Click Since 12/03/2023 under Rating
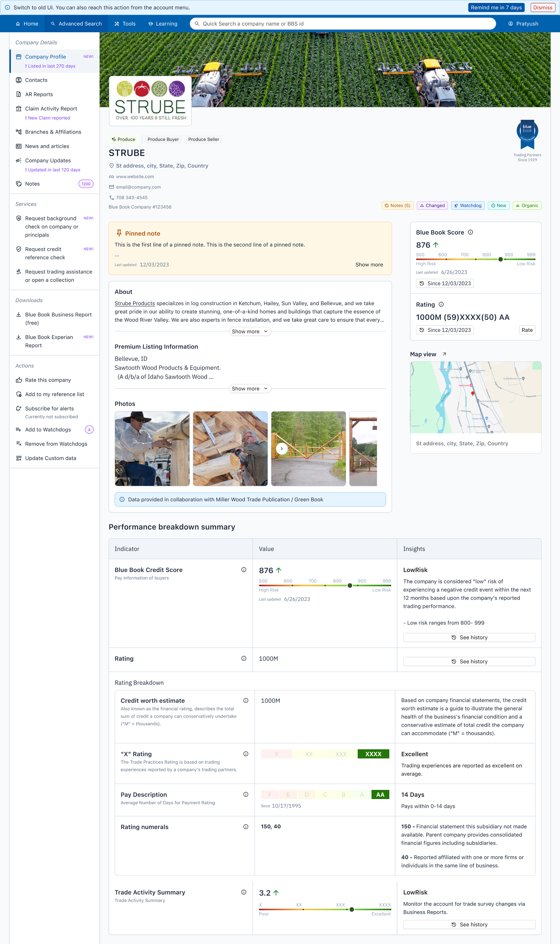560x944 pixels. (x=445, y=330)
